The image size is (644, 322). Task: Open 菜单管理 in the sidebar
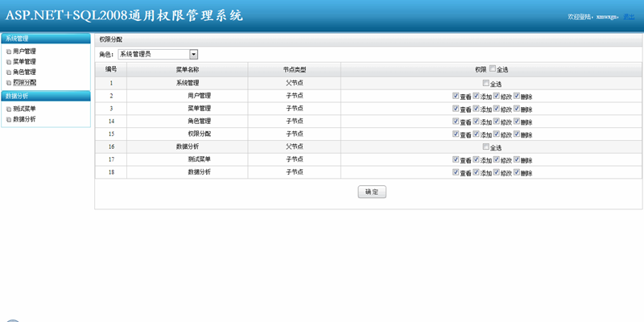pos(24,62)
